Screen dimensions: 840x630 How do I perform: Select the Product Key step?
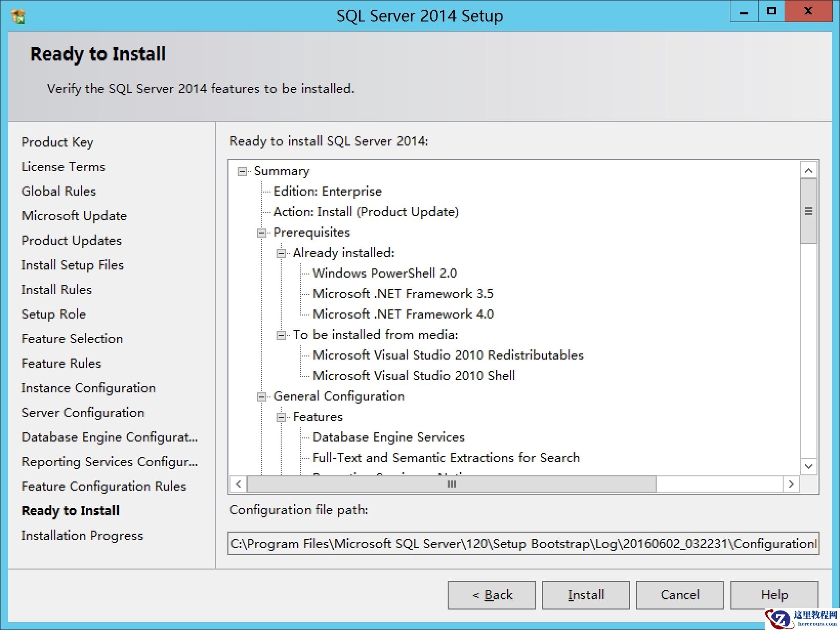(x=57, y=142)
